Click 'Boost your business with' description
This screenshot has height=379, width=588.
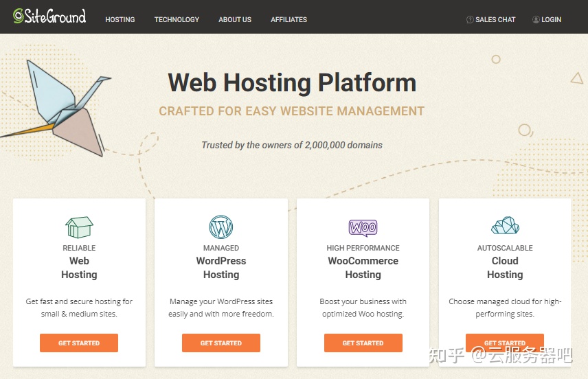pyautogui.click(x=363, y=308)
